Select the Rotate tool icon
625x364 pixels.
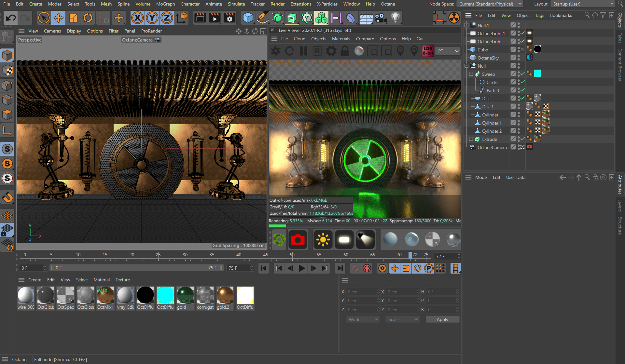click(x=88, y=18)
